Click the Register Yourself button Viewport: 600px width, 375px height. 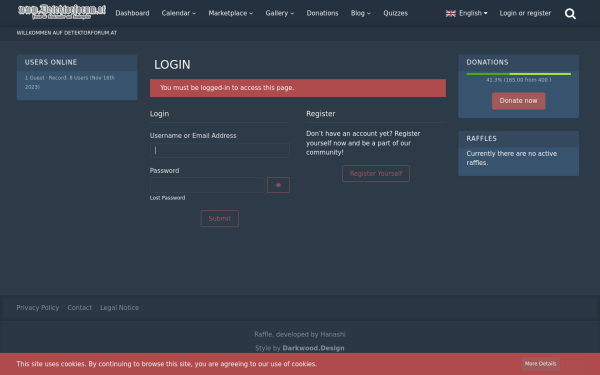pos(376,174)
